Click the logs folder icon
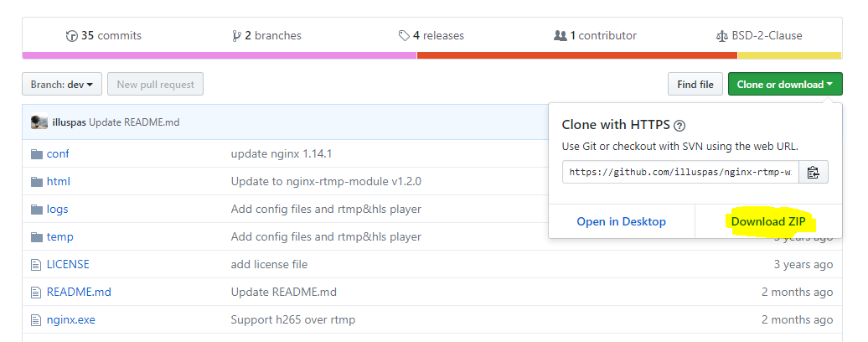Image resolution: width=868 pixels, height=342 pixels. coord(37,210)
